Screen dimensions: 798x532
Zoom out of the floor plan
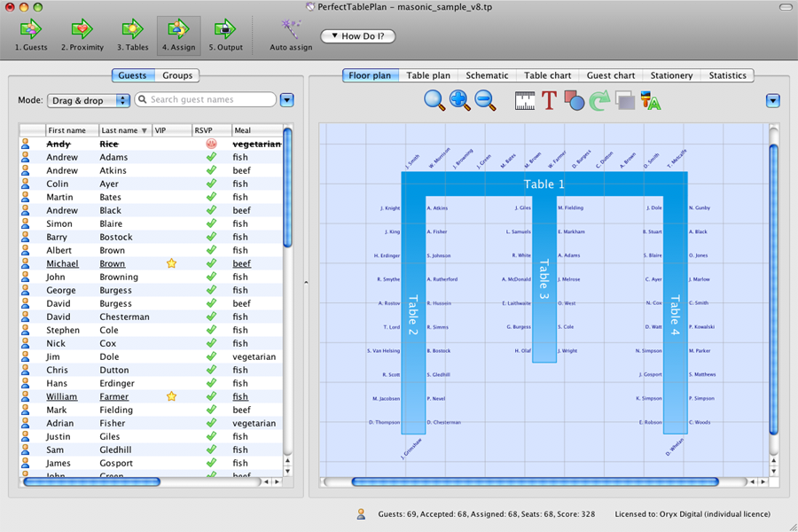pyautogui.click(x=486, y=100)
